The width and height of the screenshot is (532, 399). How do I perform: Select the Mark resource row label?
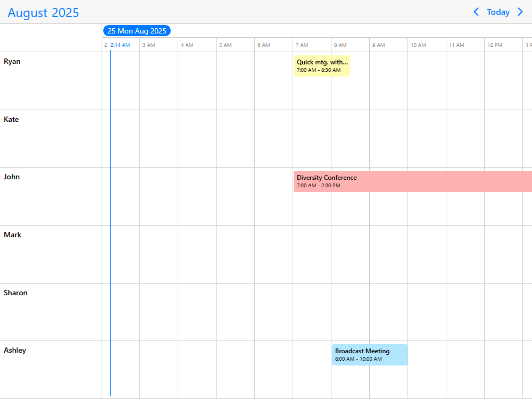(x=12, y=235)
